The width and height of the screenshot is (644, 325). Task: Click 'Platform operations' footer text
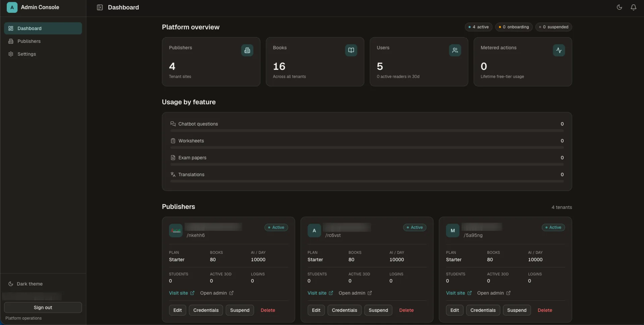pos(23,318)
